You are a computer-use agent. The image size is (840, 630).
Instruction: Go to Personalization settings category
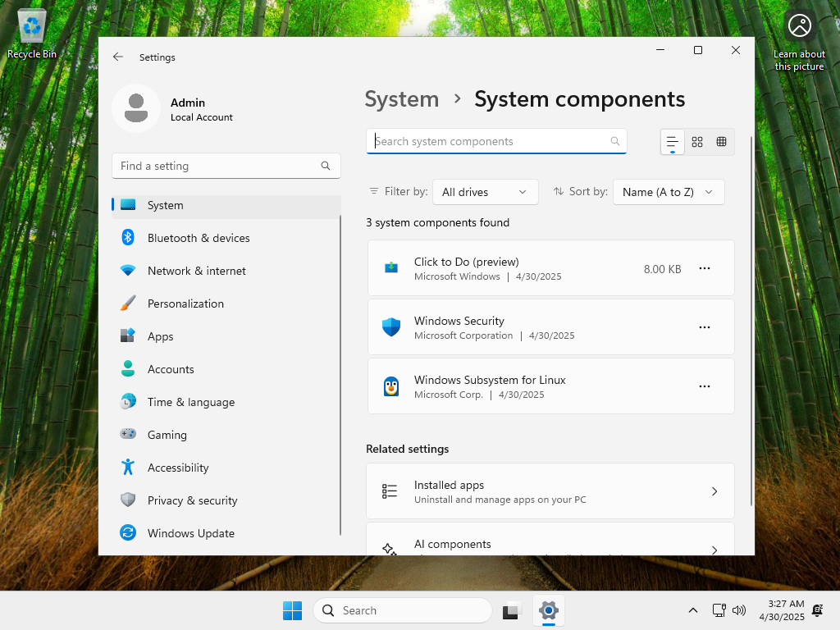185,304
